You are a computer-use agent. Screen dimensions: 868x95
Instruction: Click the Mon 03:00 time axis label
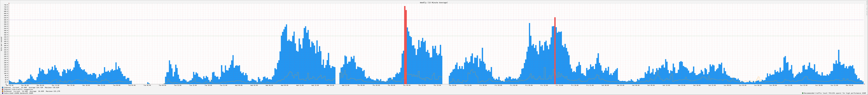(10, 85)
